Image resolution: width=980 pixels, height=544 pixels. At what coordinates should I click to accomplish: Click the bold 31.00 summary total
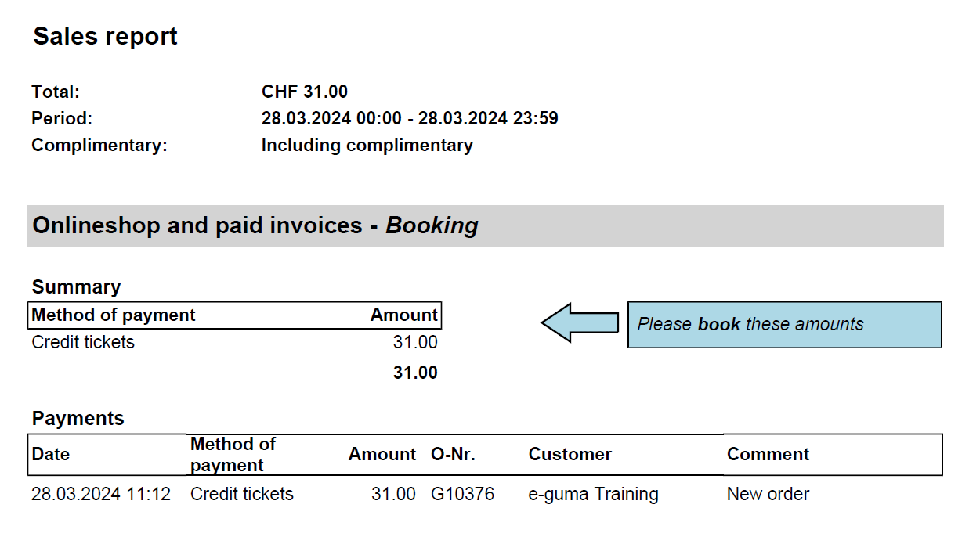point(415,373)
